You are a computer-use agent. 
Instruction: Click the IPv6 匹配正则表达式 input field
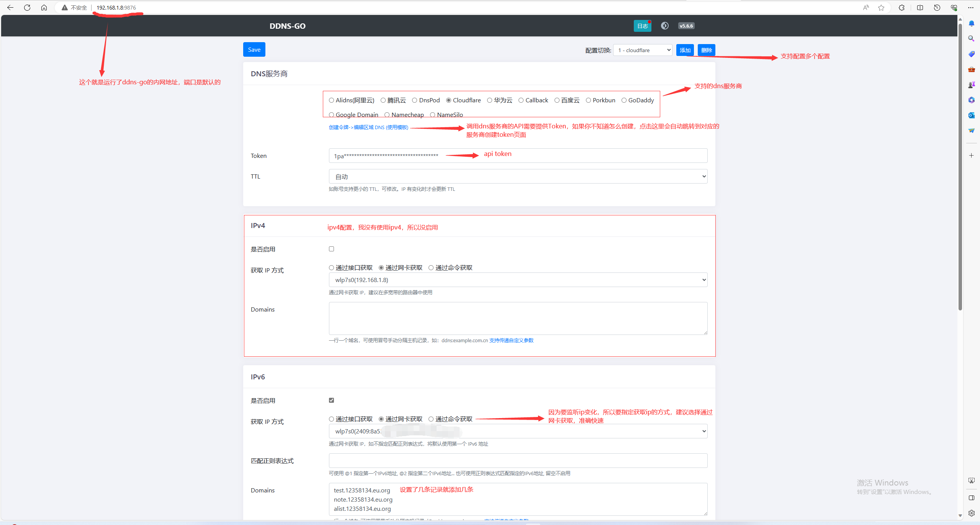pyautogui.click(x=518, y=461)
